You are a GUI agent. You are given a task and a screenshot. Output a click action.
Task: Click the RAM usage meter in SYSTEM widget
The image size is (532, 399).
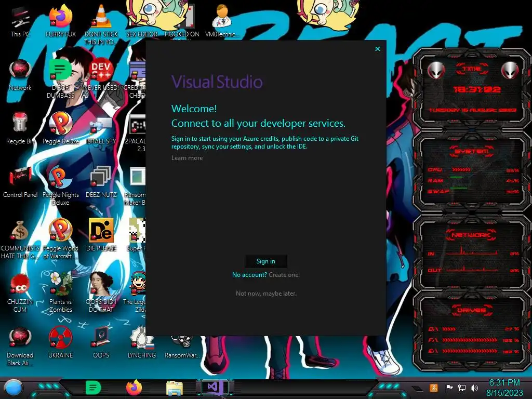point(456,178)
